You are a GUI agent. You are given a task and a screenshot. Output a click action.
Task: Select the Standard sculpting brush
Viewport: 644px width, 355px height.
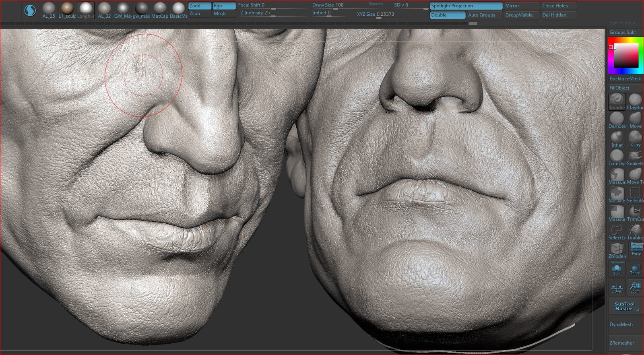point(616,101)
